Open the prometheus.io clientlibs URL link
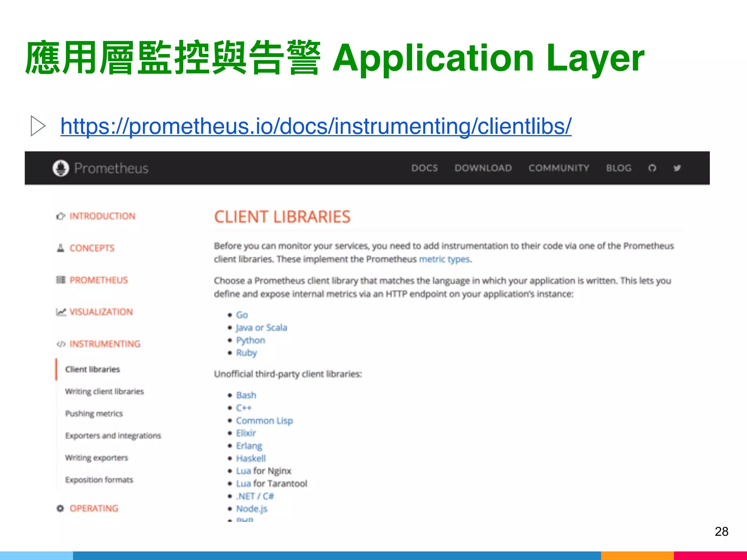Viewport: 747px width, 560px height. tap(316, 126)
